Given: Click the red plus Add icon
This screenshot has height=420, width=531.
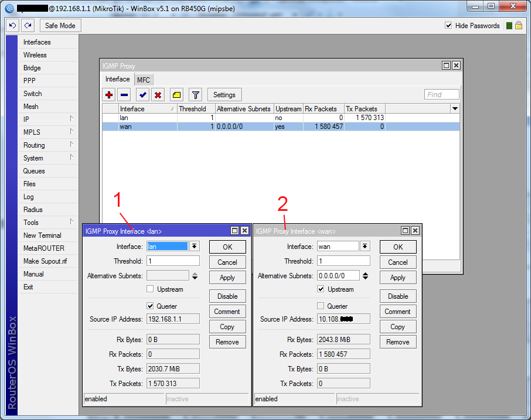Looking at the screenshot, I should coord(109,95).
